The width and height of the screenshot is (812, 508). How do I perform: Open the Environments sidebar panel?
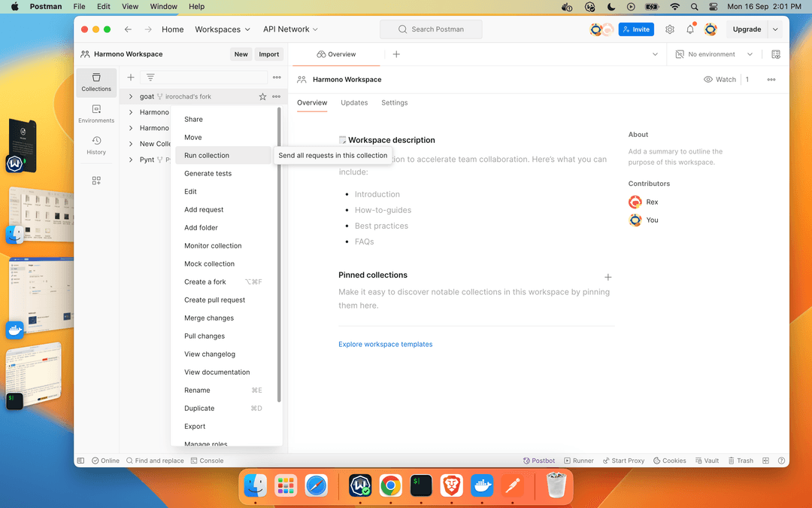[96, 114]
